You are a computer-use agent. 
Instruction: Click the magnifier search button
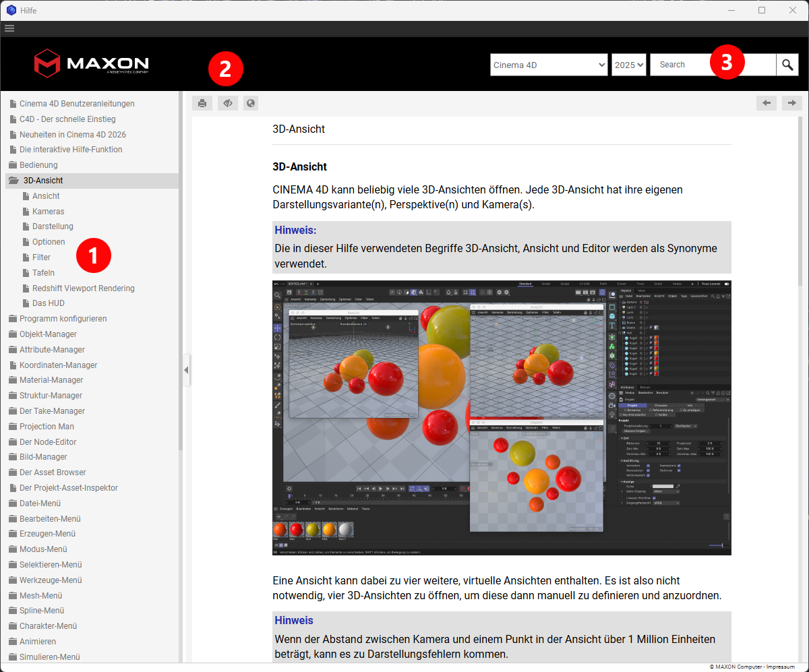(787, 65)
